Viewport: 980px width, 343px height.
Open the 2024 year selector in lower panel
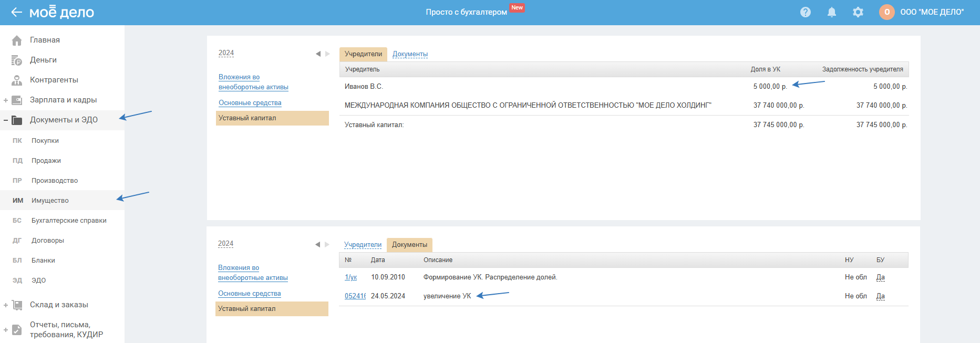coord(225,244)
